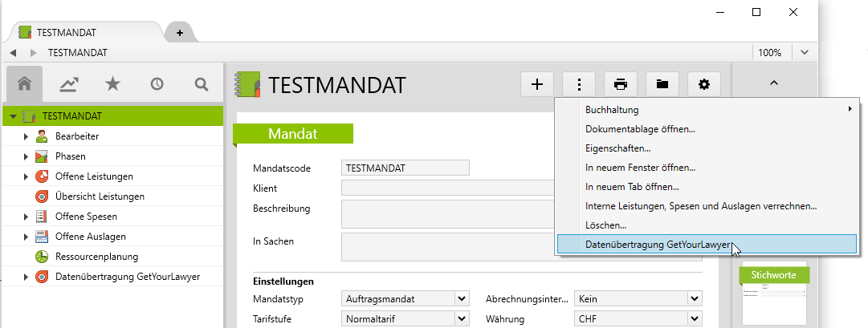This screenshot has width=868, height=328.
Task: Open the zoom level dropdown arrow
Action: 805,53
